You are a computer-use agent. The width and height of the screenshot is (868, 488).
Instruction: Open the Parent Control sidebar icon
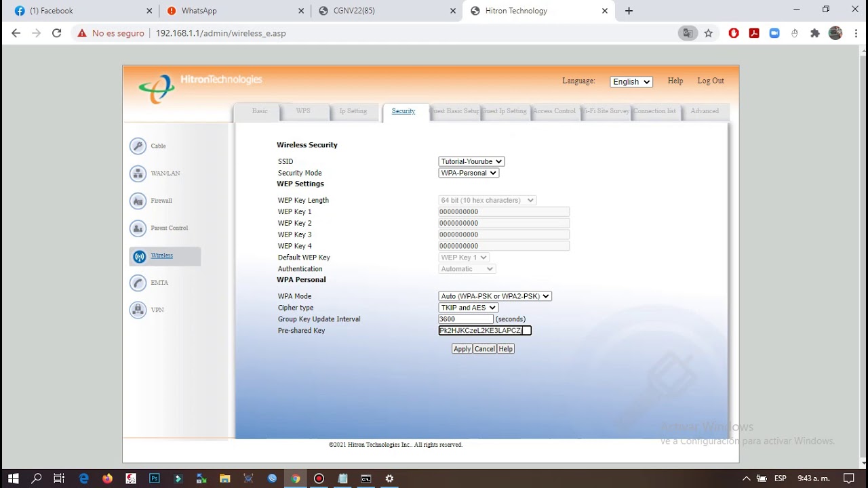(x=138, y=228)
